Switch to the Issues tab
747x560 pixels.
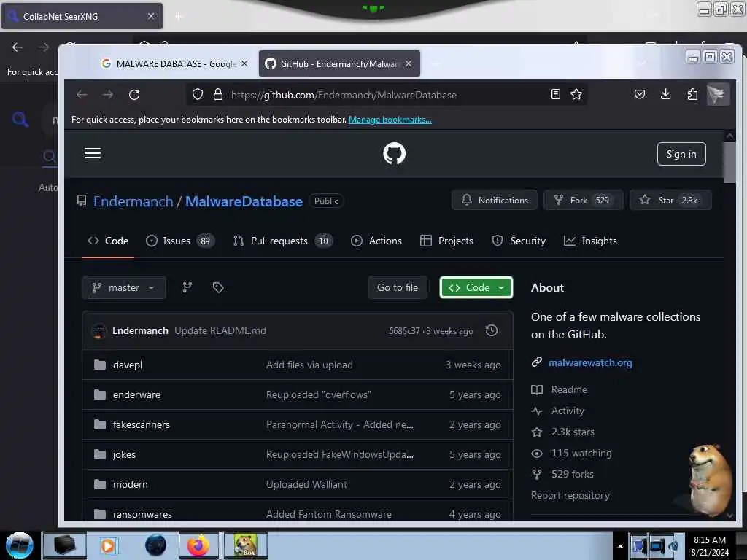tap(180, 241)
